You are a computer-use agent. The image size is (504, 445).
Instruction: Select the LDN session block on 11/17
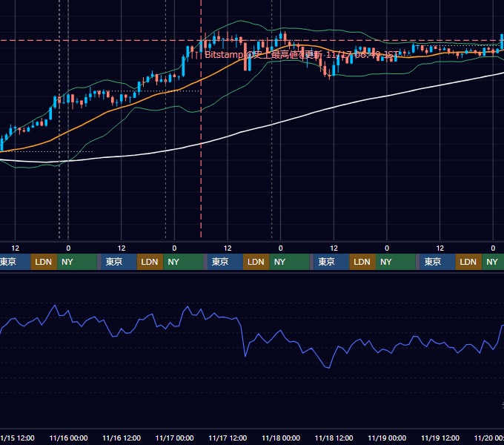pyautogui.click(x=256, y=262)
